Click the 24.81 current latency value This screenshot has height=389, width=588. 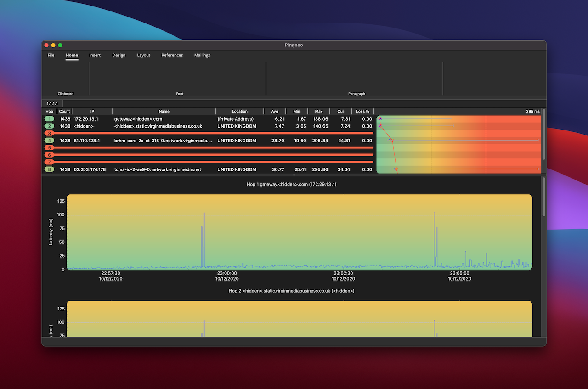point(344,141)
